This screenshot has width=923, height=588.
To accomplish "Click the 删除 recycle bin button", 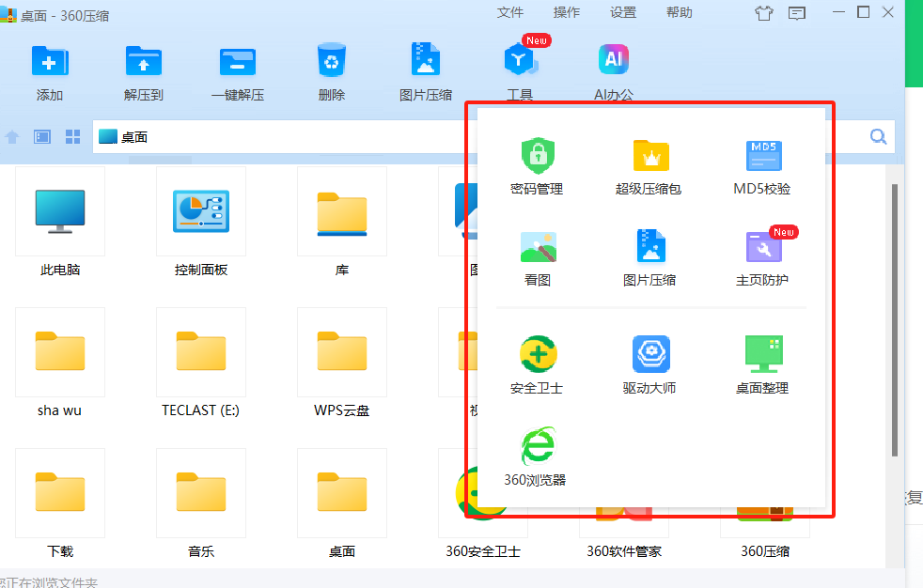I will point(332,71).
